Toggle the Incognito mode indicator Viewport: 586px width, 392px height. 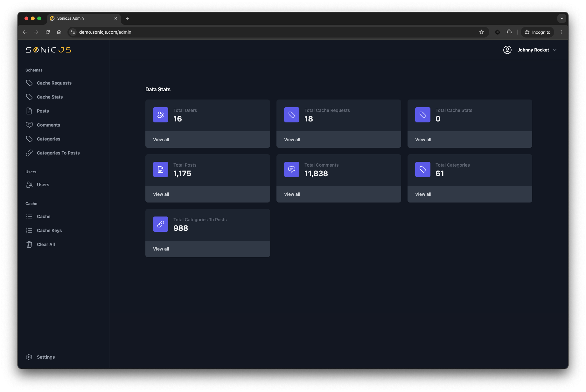(x=537, y=32)
